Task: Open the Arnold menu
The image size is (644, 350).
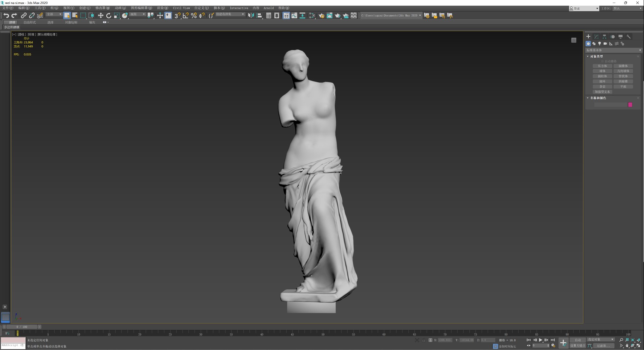Action: click(x=268, y=8)
